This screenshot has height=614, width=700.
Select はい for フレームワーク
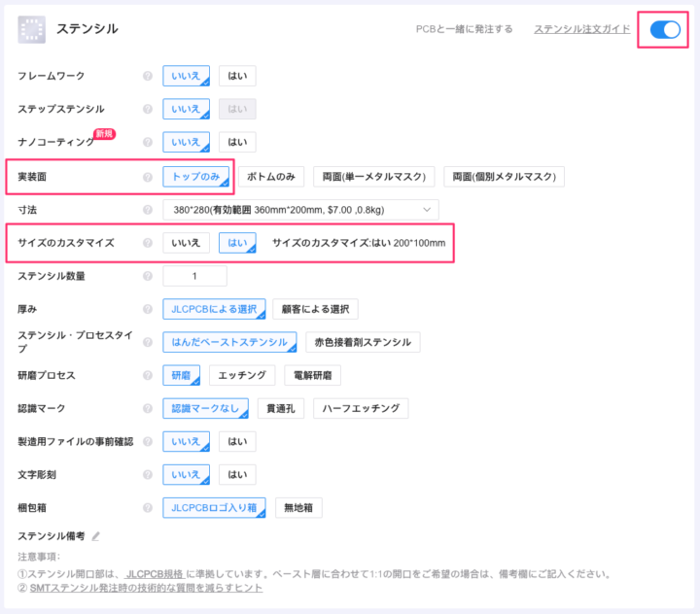(x=237, y=76)
